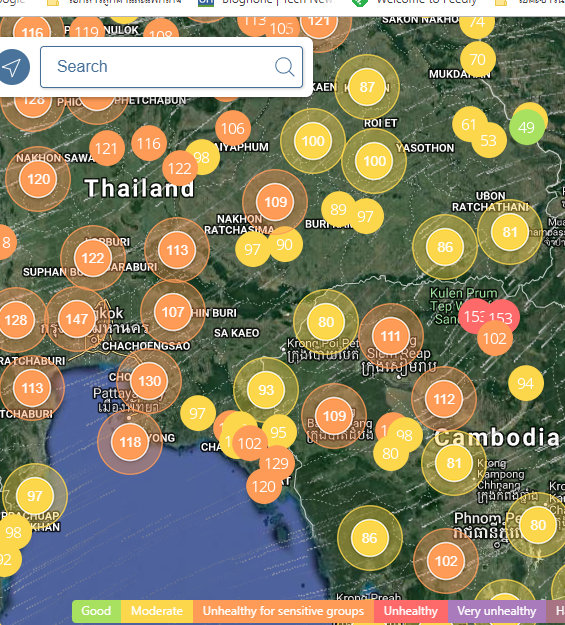Open the 81 marker at Ubon Ratchathani
The height and width of the screenshot is (625, 565).
[x=510, y=232]
